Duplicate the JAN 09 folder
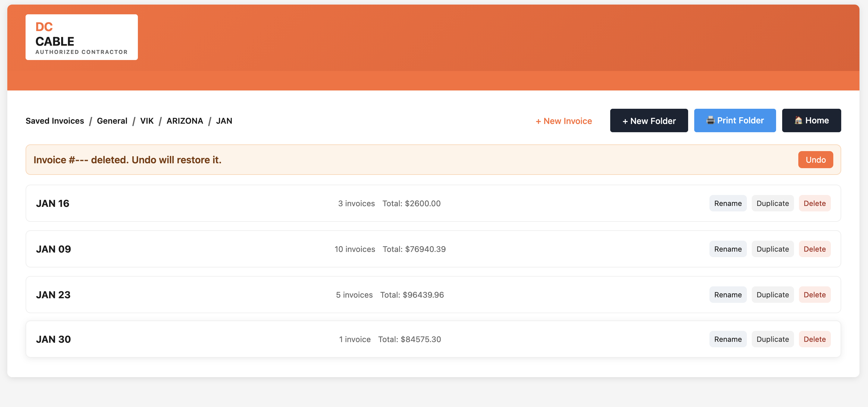Screen dimensions: 868x407 [x=773, y=249]
